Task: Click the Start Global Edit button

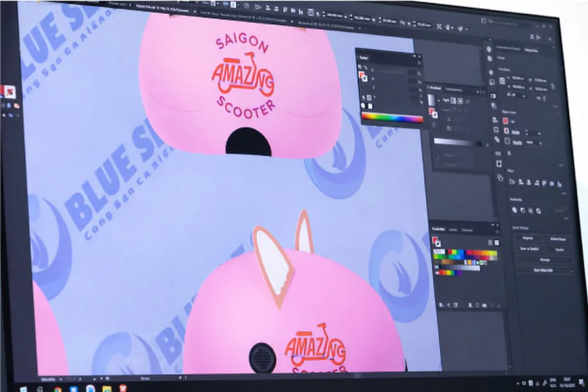Action: point(542,270)
